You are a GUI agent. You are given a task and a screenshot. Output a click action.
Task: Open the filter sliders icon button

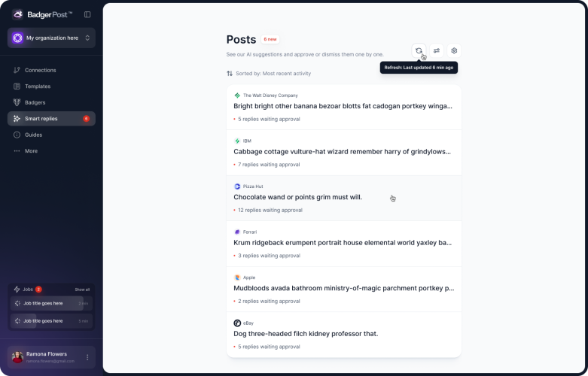pyautogui.click(x=437, y=50)
